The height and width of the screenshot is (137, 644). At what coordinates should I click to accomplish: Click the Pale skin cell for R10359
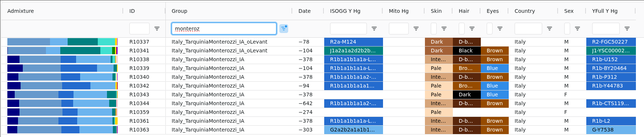pyautogui.click(x=439, y=112)
